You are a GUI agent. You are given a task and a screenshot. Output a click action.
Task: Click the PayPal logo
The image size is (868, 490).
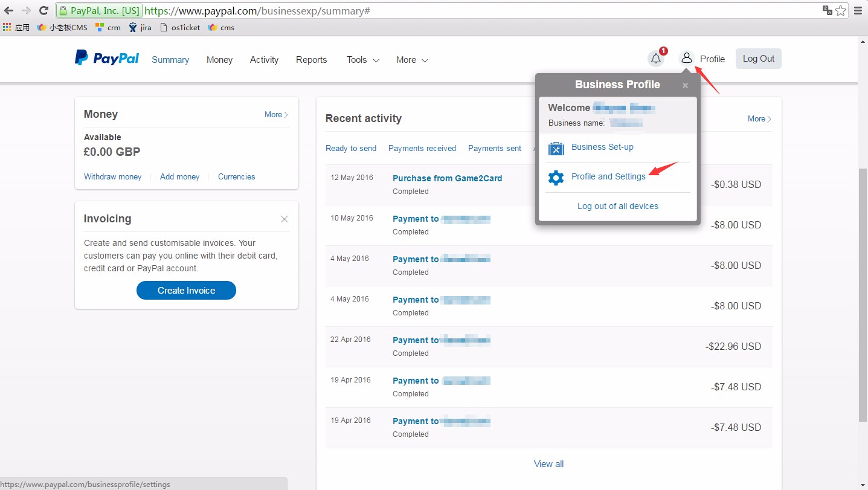107,58
